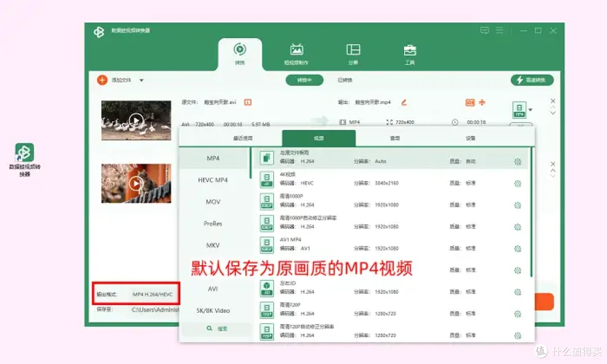
Task: Play the cat video thumbnail
Action: pyautogui.click(x=135, y=183)
